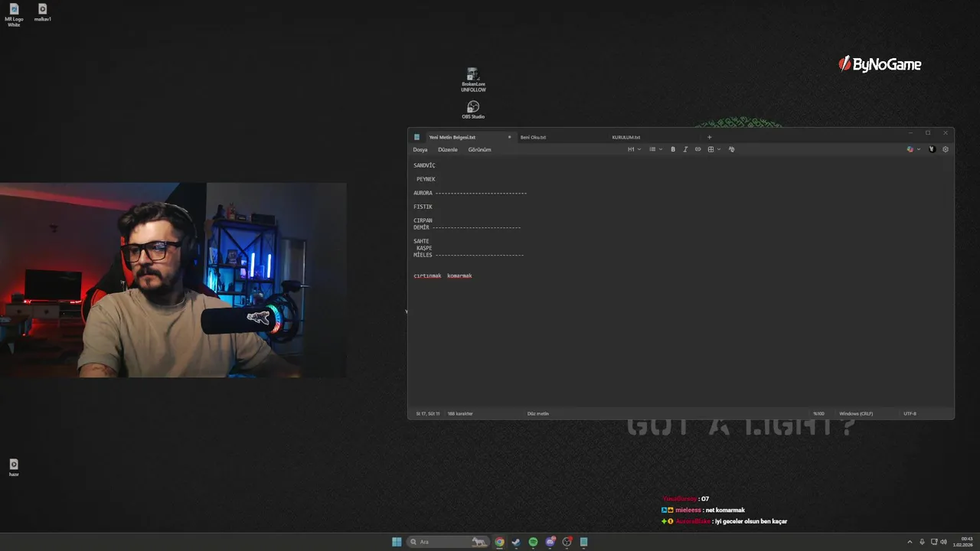Click the Notepad app icon in title bar
Image resolution: width=980 pixels, height=551 pixels.
tap(416, 137)
